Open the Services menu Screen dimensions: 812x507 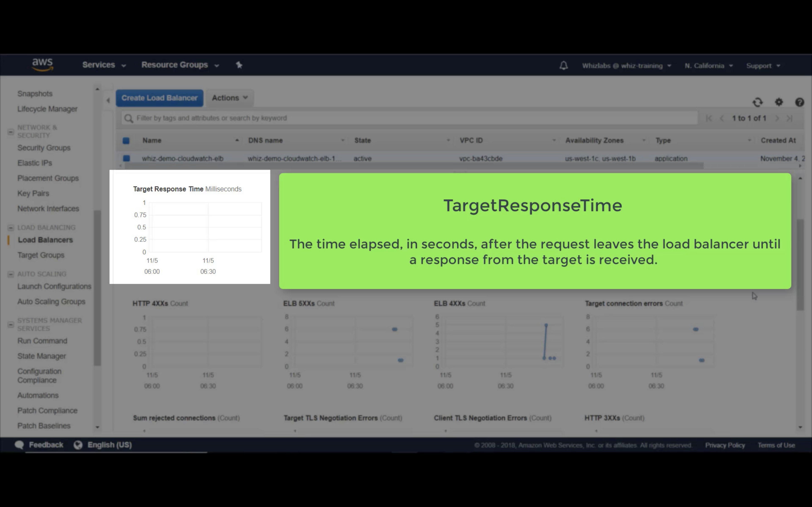click(104, 65)
